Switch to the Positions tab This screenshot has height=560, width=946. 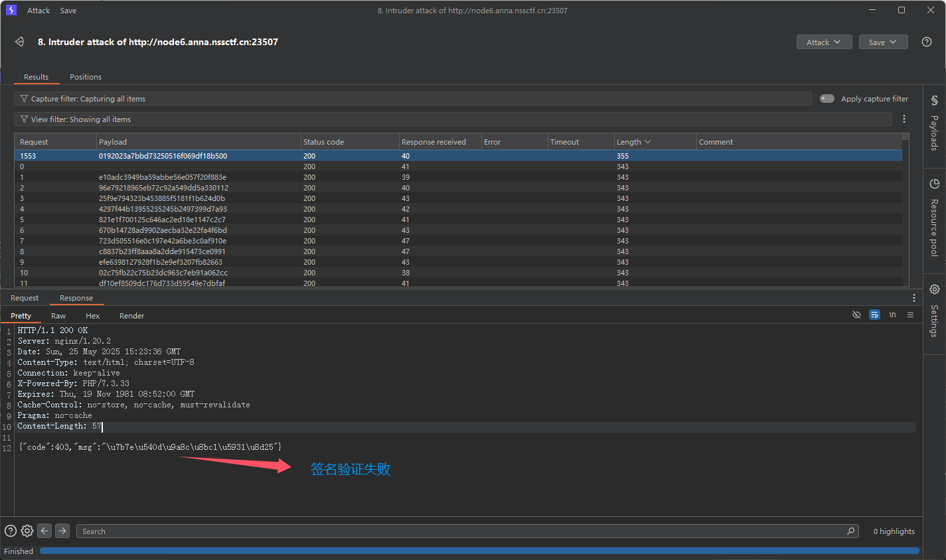pyautogui.click(x=86, y=77)
